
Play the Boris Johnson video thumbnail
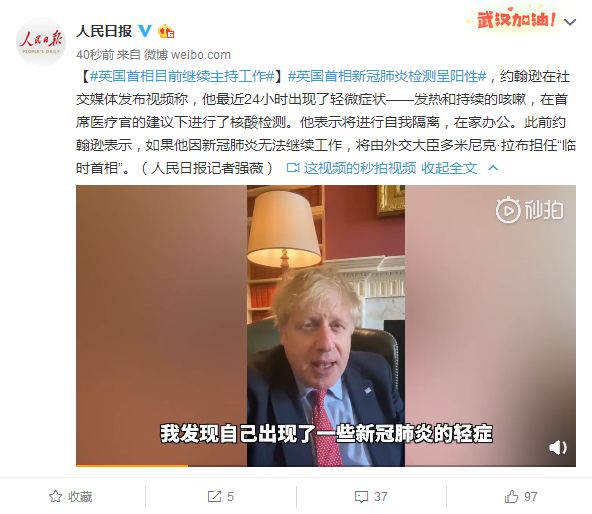pos(326,326)
